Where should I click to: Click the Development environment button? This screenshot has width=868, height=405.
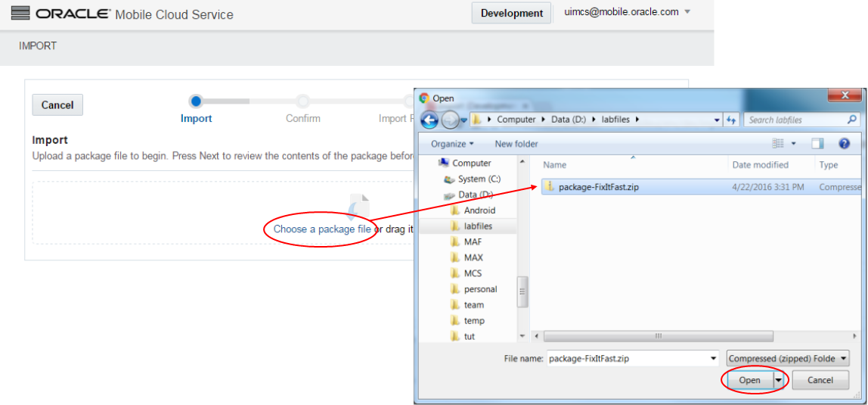pos(511,14)
